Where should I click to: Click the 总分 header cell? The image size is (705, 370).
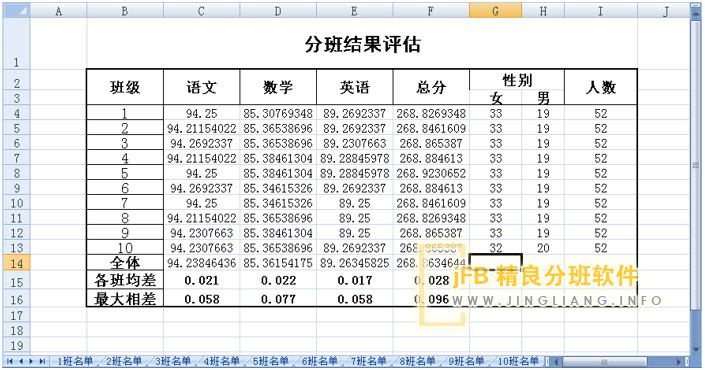431,87
